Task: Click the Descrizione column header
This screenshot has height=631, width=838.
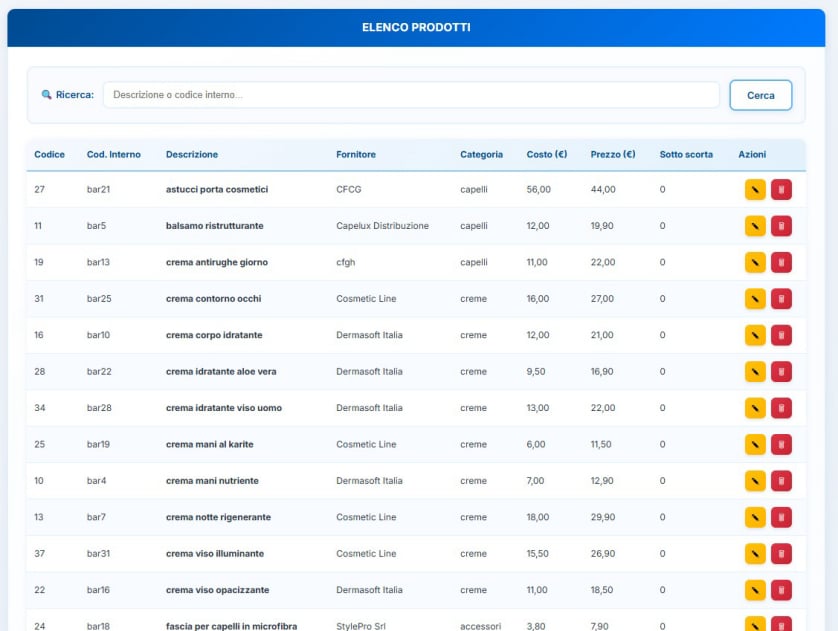Action: [192, 155]
